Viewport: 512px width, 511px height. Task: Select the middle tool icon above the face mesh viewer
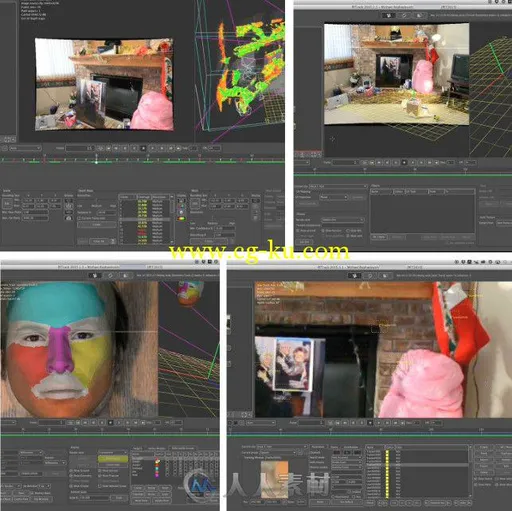click(x=110, y=275)
